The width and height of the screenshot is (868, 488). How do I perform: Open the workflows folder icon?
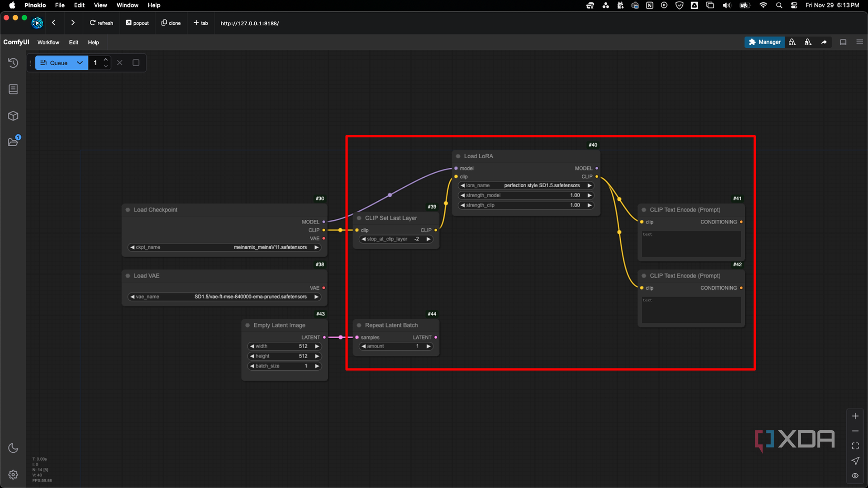[13, 142]
